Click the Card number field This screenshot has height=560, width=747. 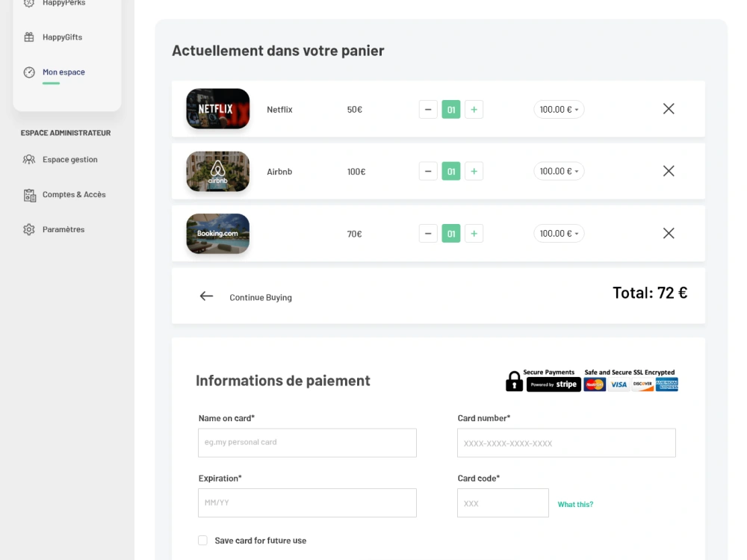(x=566, y=443)
